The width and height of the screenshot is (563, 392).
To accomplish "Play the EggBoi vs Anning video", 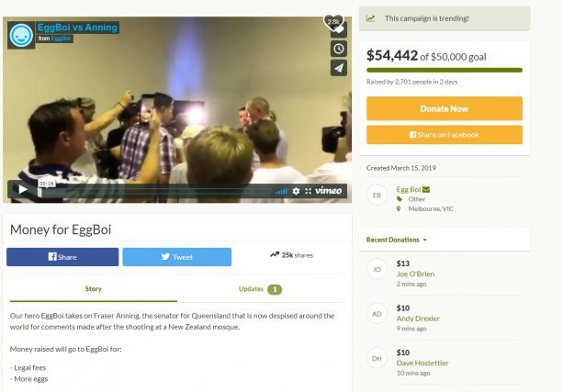I will pos(22,189).
